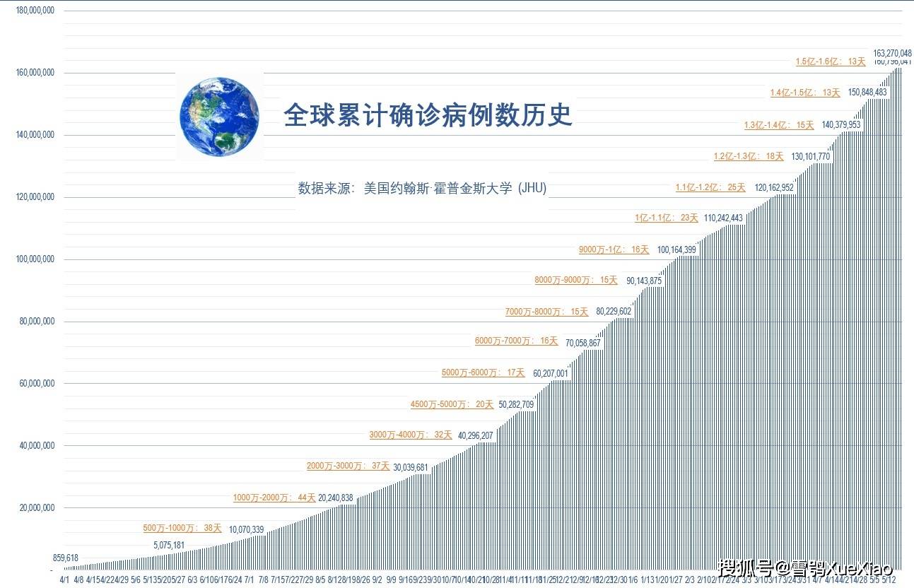Click the annotation 500万-1000万: 38天
This screenshot has width=914, height=588.
pyautogui.click(x=182, y=528)
